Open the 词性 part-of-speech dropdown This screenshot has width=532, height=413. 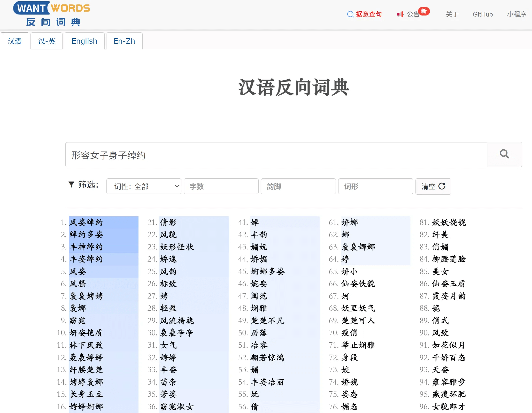(144, 186)
